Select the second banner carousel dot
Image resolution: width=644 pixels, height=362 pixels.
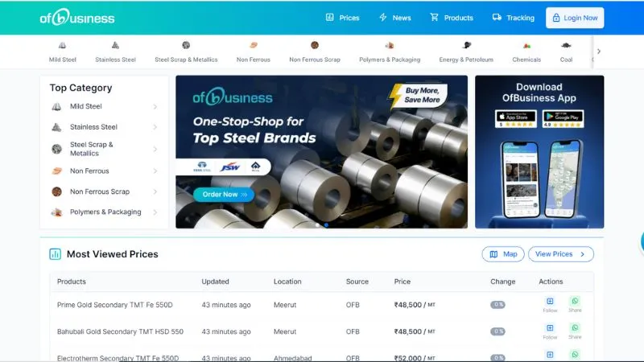click(326, 225)
